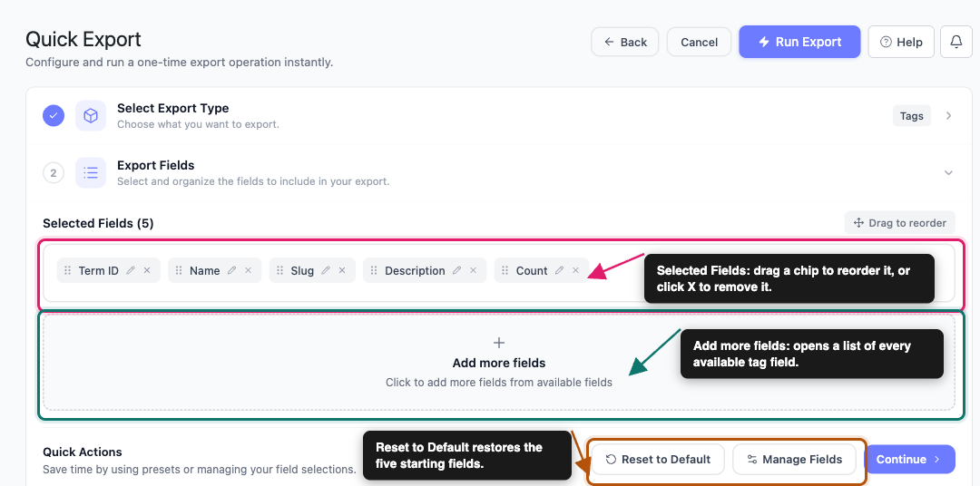The height and width of the screenshot is (486, 980).
Task: Cancel the quick export
Action: click(x=699, y=42)
